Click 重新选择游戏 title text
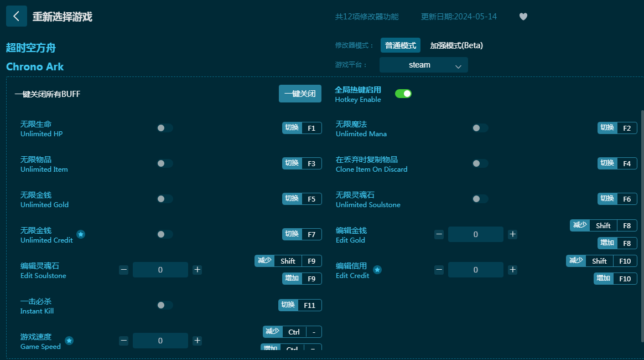Image resolution: width=644 pixels, height=360 pixels. point(63,17)
